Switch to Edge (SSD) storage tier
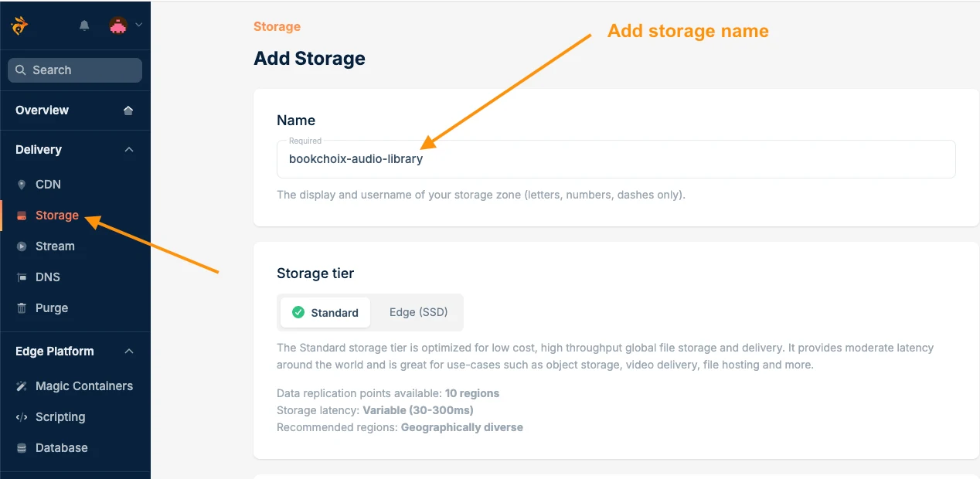980x479 pixels. click(418, 311)
